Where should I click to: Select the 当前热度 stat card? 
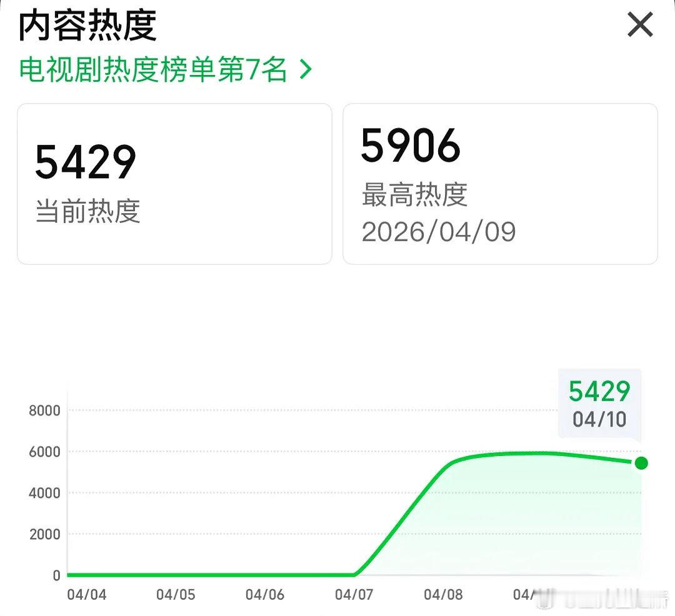tap(174, 182)
